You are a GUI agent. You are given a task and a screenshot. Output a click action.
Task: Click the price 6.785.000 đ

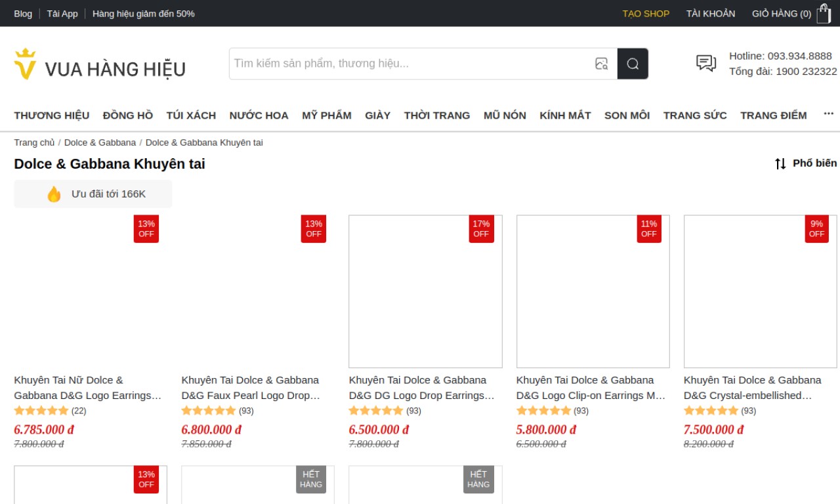pyautogui.click(x=44, y=430)
